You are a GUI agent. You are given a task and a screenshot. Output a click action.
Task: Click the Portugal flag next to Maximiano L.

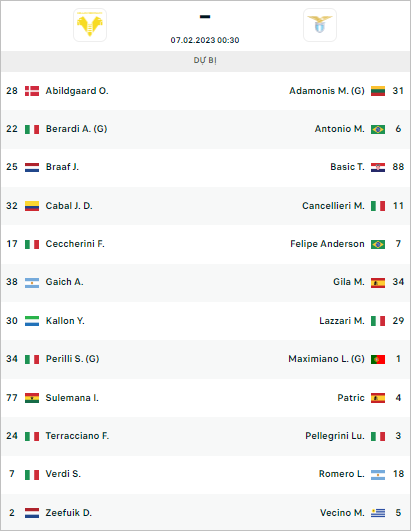[x=378, y=359]
